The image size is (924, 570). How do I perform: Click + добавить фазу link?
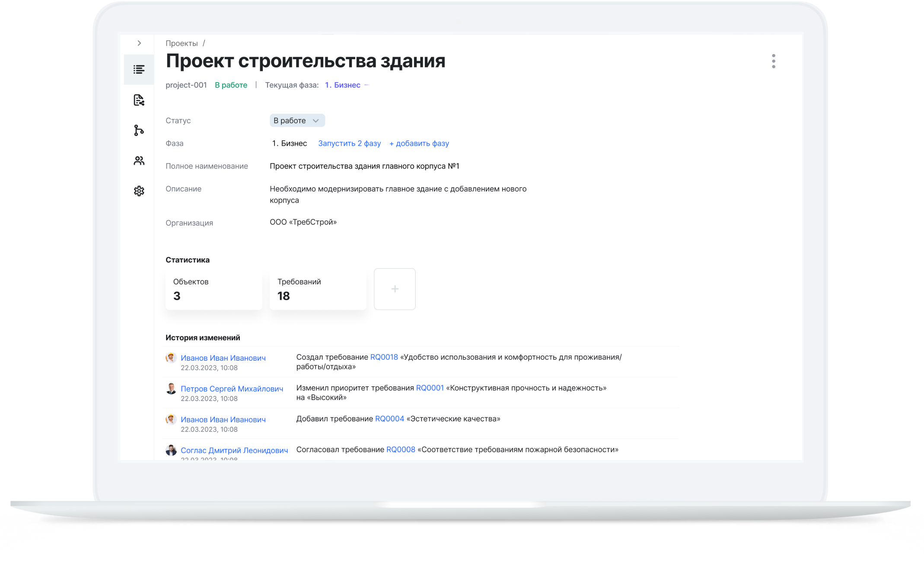[419, 143]
